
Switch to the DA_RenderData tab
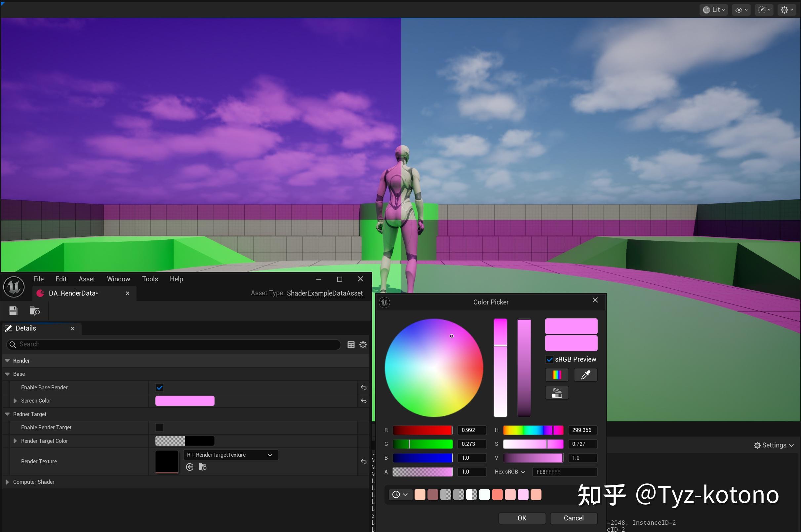coord(73,293)
